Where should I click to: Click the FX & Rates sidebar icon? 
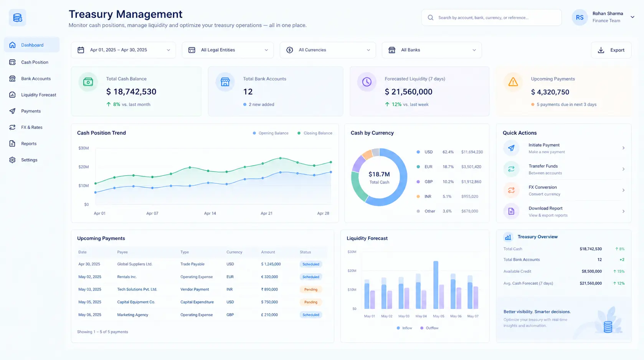pos(12,127)
